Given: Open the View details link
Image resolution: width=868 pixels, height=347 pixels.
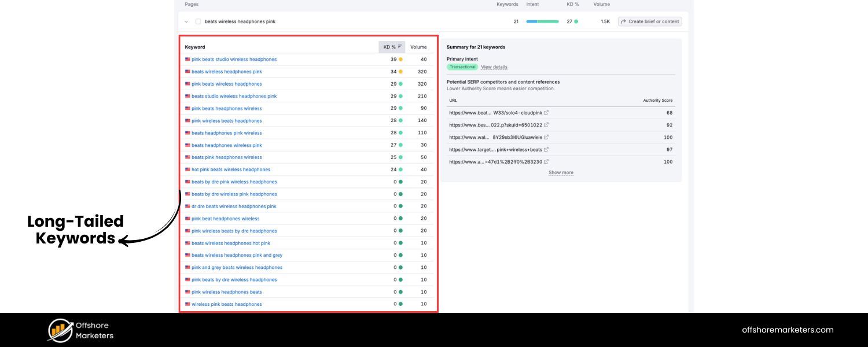Looking at the screenshot, I should click(x=494, y=67).
